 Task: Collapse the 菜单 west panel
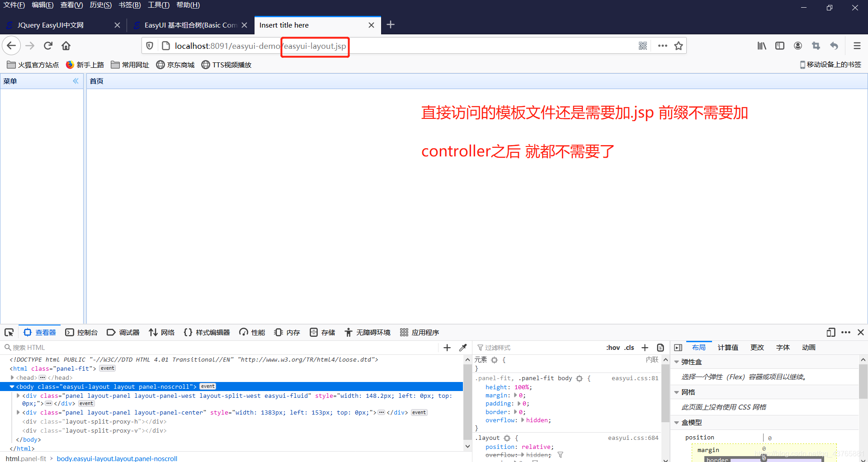coord(75,81)
